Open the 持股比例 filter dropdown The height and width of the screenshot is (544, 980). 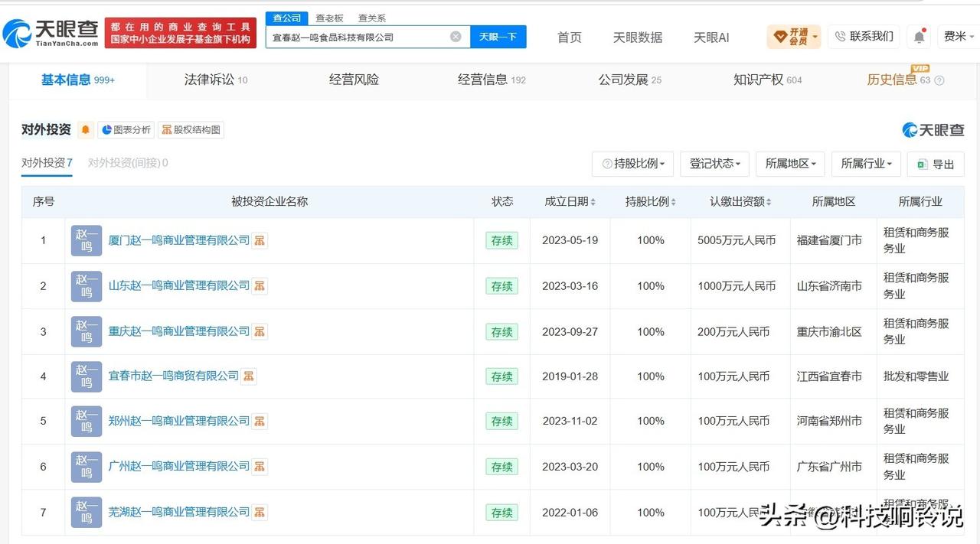pyautogui.click(x=632, y=164)
